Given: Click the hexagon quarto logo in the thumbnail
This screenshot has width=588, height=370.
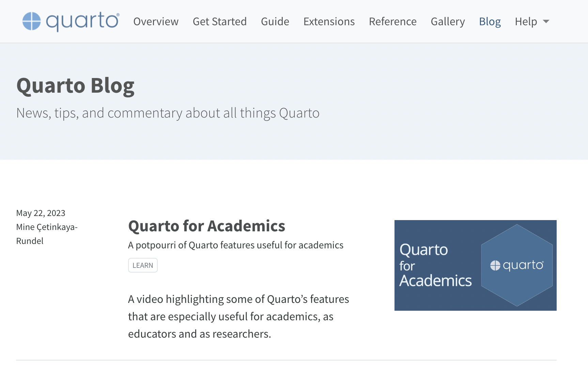Looking at the screenshot, I should click(x=516, y=265).
